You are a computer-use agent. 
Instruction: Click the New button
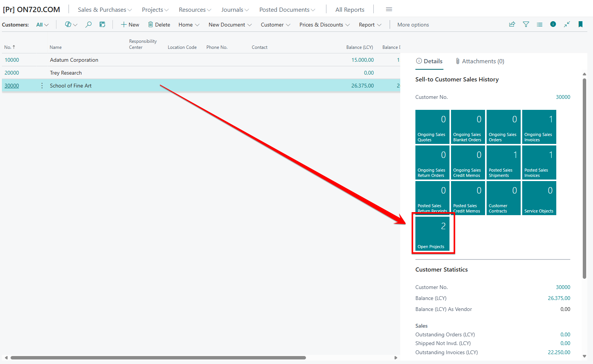coord(130,25)
